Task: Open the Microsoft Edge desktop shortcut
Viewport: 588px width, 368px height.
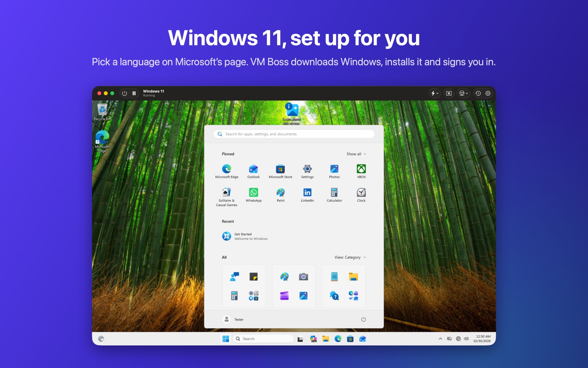Action: point(102,142)
